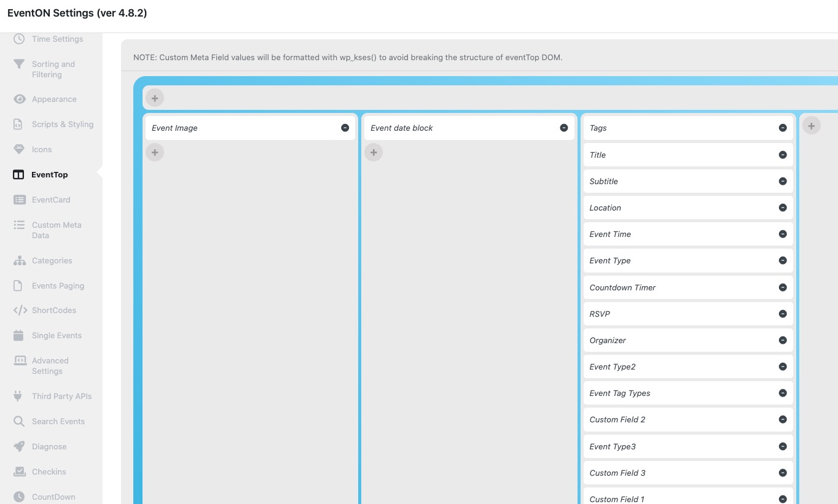This screenshot has height=504, width=838.
Task: Click the EventON Settings version heading
Action: tap(77, 13)
